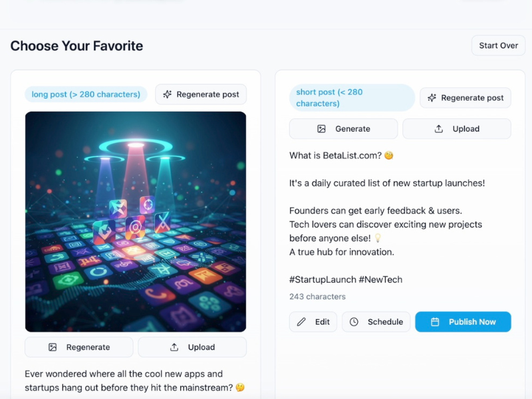
Task: Click the upload arrow icon below the image
Action: coord(174,346)
